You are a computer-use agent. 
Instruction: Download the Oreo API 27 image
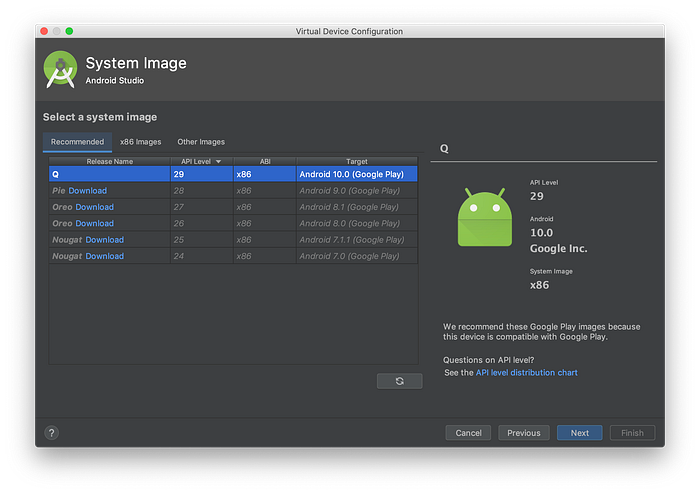(x=95, y=207)
